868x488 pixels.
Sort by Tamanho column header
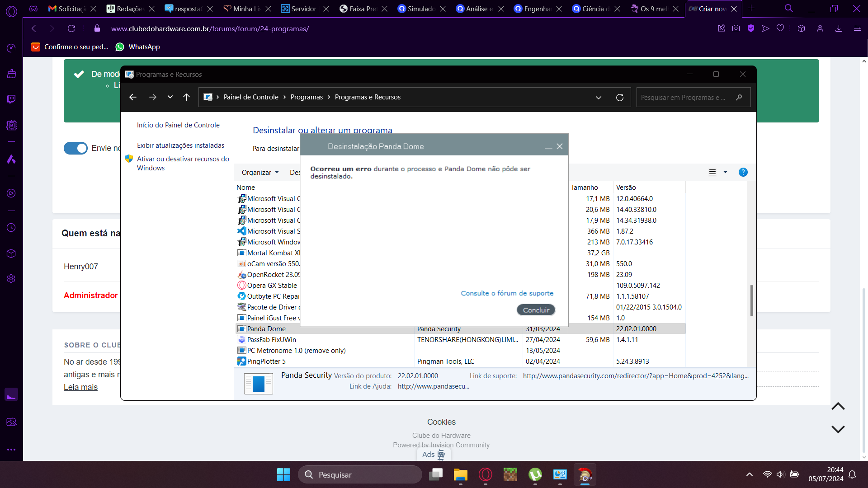tap(584, 188)
